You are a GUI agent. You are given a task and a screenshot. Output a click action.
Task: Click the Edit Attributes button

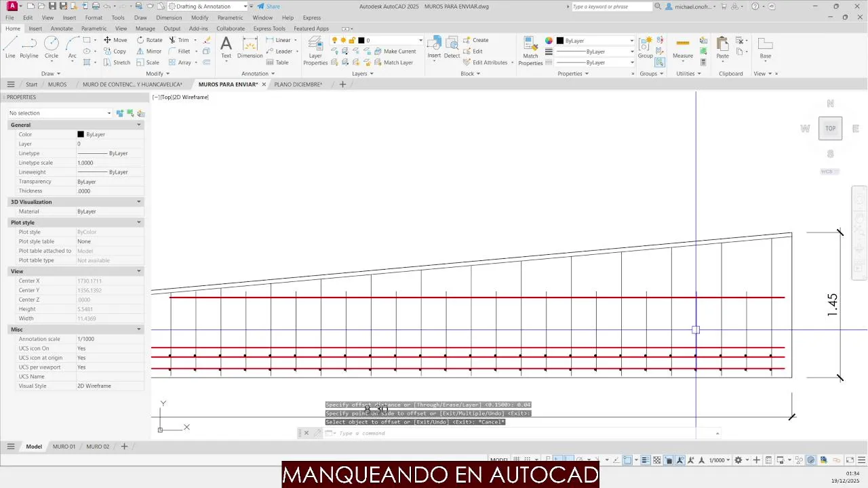[x=486, y=62]
